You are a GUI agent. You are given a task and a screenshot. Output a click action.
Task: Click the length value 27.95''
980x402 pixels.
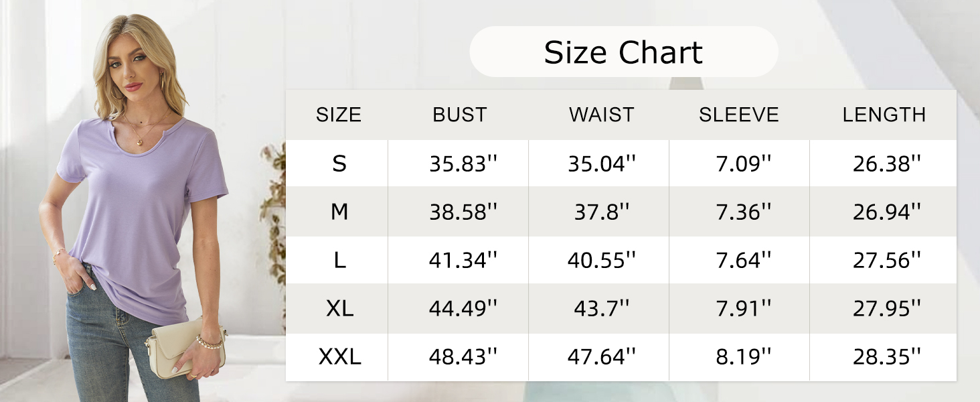coord(887,308)
